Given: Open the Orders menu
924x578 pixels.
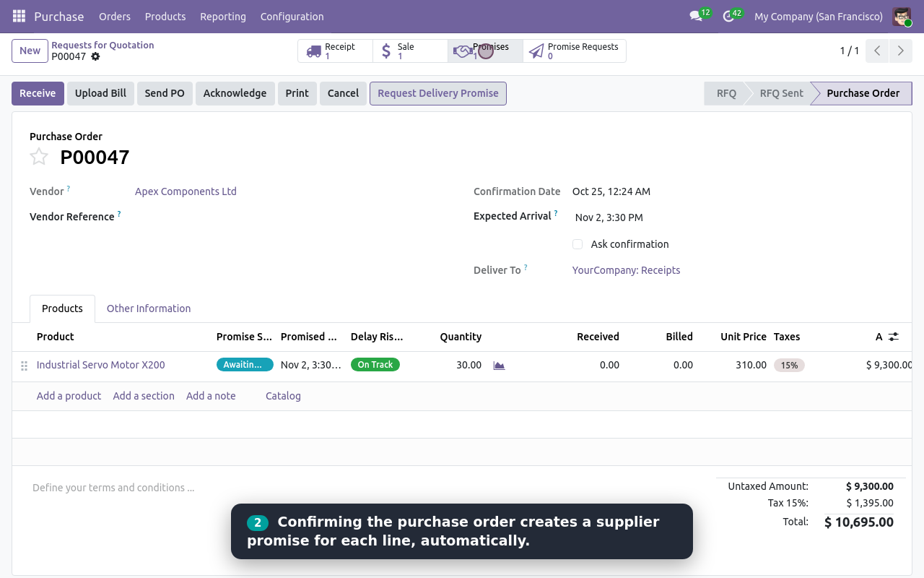Looking at the screenshot, I should 115,16.
